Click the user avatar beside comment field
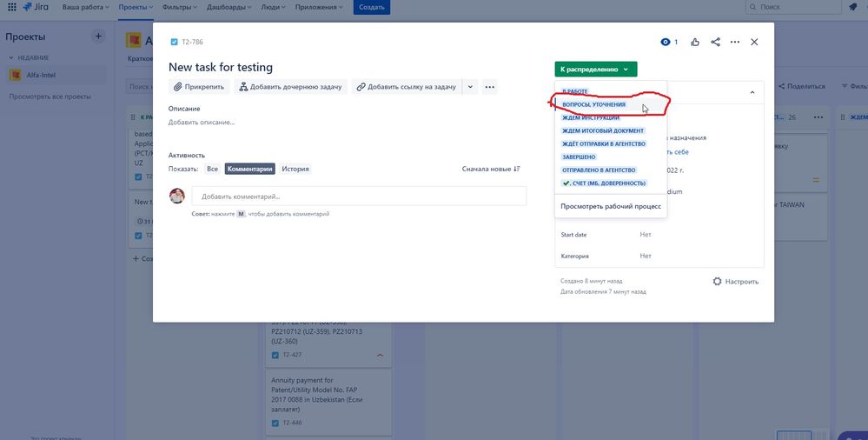The image size is (868, 440). click(x=176, y=197)
